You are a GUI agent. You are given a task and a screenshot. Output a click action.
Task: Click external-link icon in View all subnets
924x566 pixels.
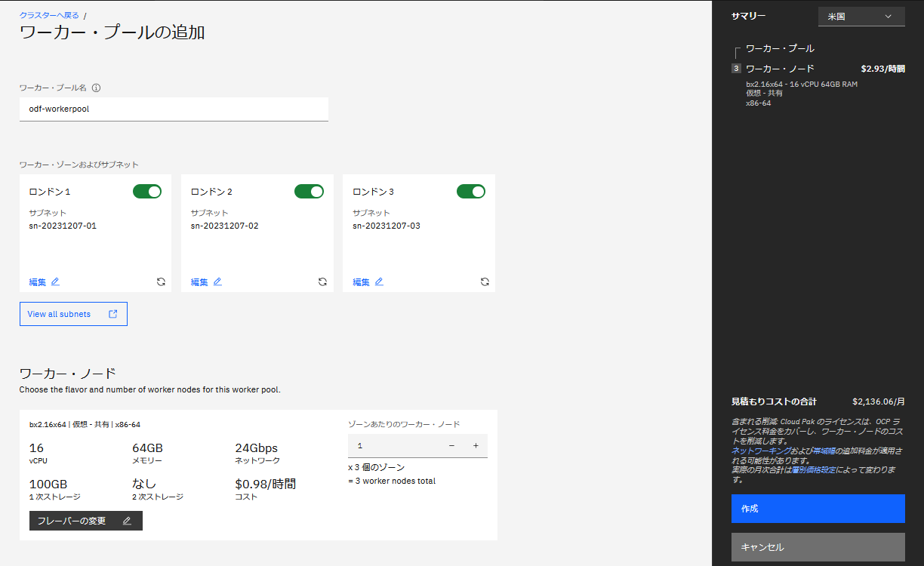(113, 314)
